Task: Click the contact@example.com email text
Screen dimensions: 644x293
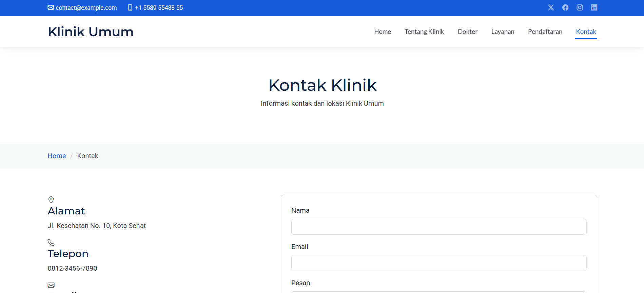Action: click(x=86, y=8)
